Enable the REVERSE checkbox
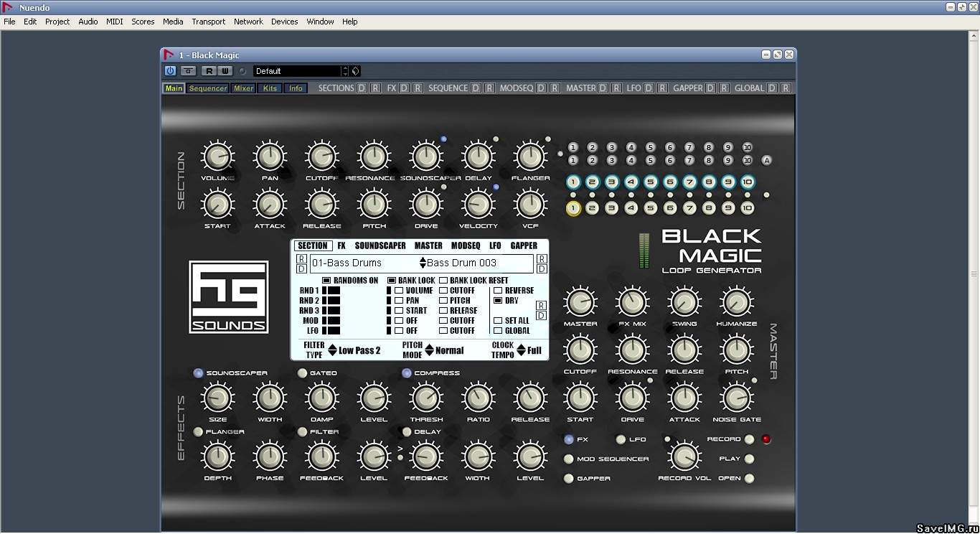980x534 pixels. tap(498, 291)
